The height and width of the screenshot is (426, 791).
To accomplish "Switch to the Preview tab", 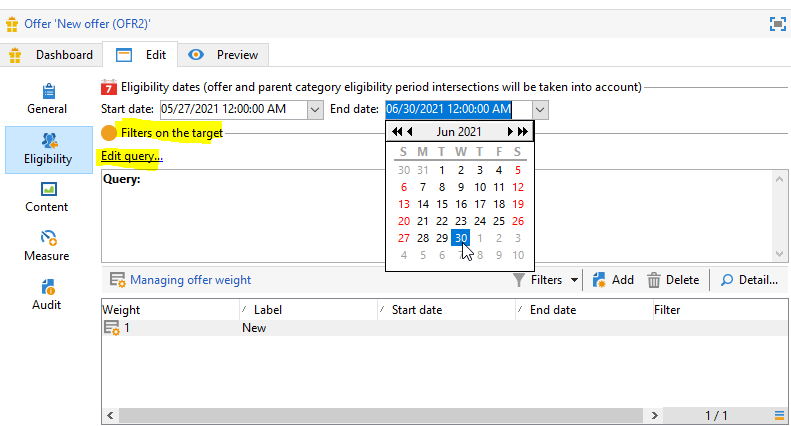I will tap(224, 55).
